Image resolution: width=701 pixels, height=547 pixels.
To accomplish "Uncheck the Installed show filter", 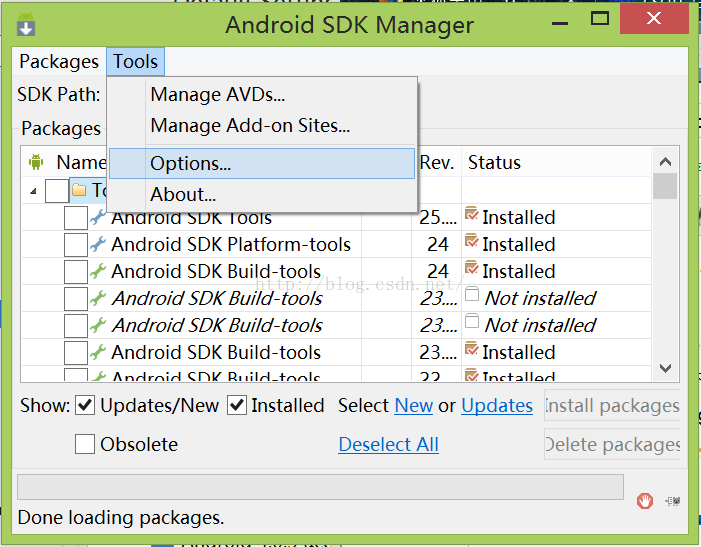I will [x=237, y=405].
